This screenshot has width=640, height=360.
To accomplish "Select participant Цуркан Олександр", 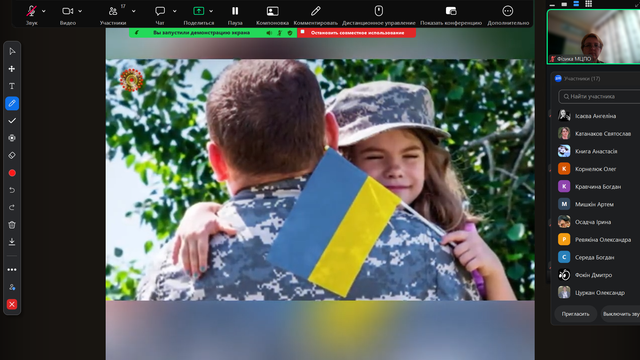I will (x=597, y=293).
